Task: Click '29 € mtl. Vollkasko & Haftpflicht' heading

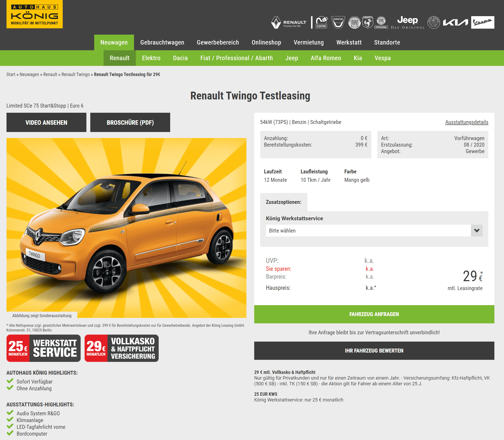Action: (x=285, y=372)
